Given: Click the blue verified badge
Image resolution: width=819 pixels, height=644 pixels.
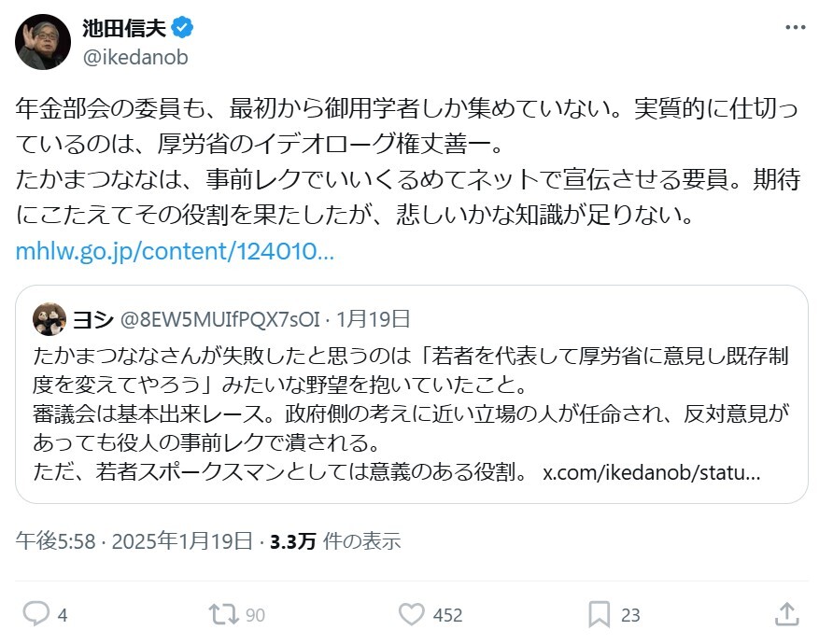Looking at the screenshot, I should 183,28.
